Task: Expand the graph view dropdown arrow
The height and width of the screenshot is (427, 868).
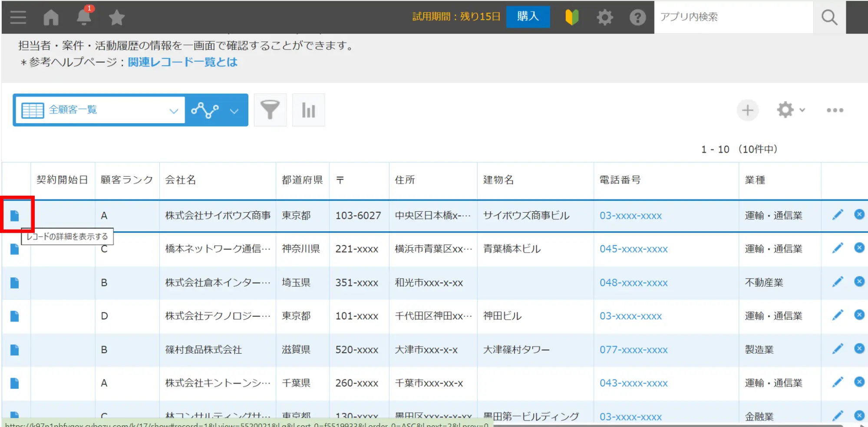Action: (234, 111)
